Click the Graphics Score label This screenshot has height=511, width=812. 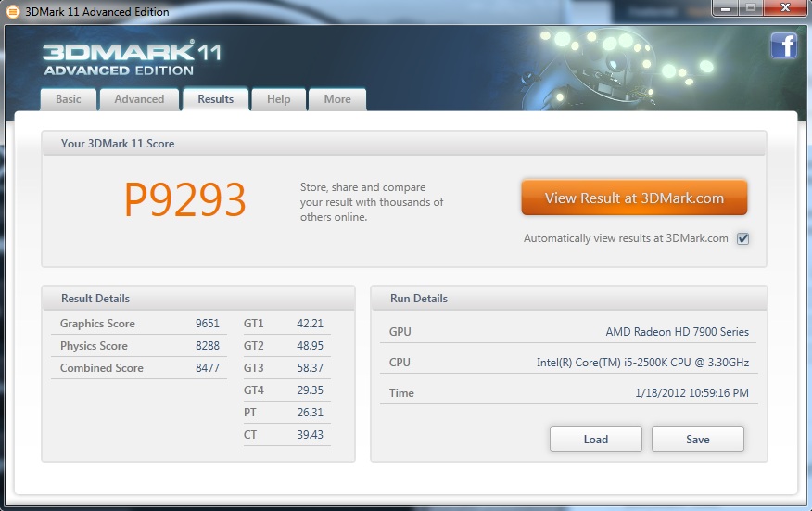[x=97, y=324]
